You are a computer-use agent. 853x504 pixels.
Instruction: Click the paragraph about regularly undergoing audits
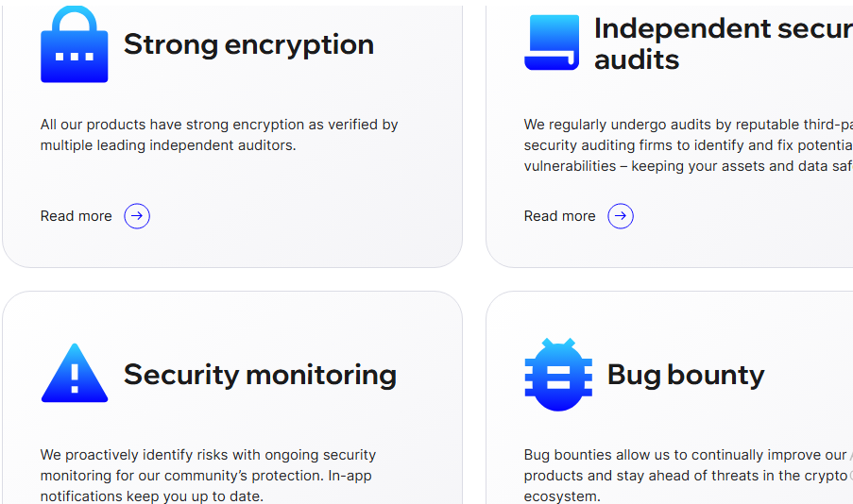click(x=688, y=145)
